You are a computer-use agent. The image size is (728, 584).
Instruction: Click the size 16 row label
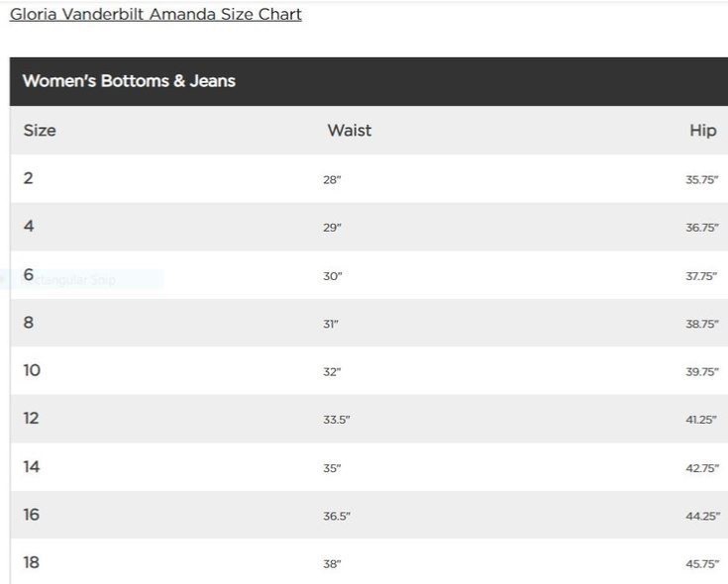point(32,515)
